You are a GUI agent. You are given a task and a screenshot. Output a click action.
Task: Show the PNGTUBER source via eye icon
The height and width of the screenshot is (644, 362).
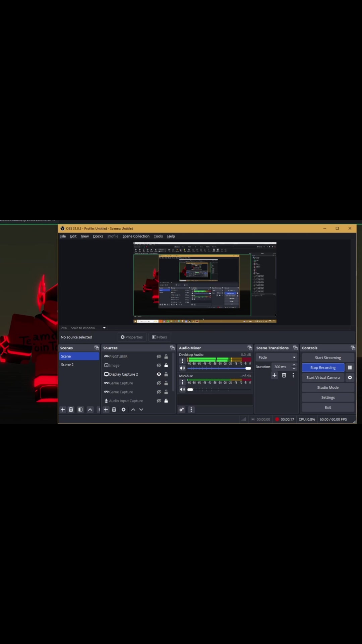coord(159,357)
